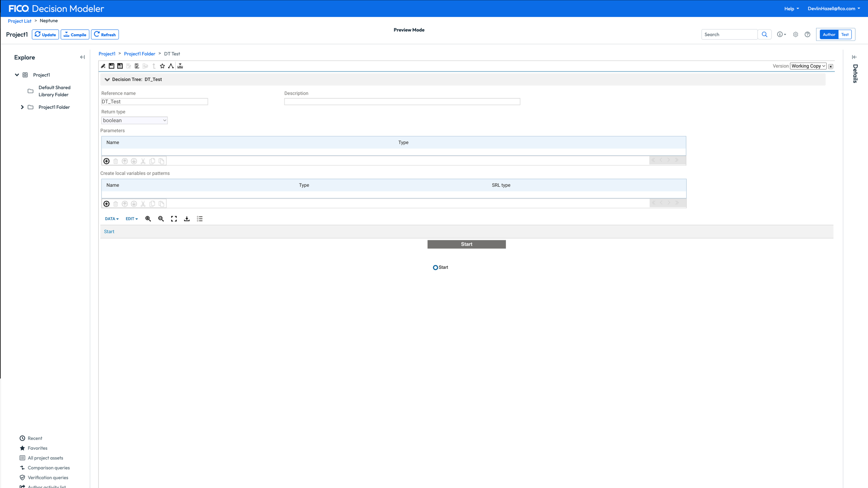Open Comparison queries in the sidebar
This screenshot has width=868, height=488.
(49, 468)
